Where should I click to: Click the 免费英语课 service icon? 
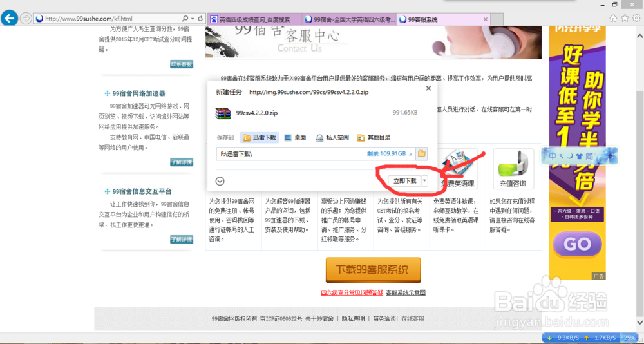coord(457,169)
